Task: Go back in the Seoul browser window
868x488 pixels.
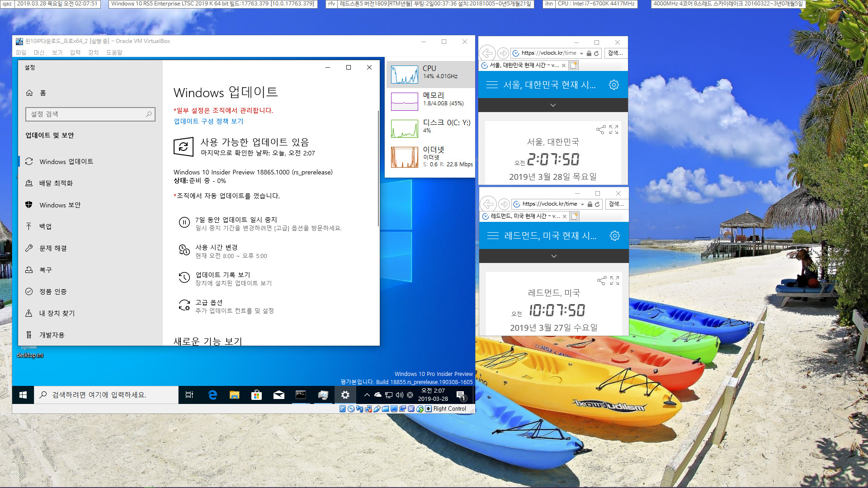Action: click(x=487, y=53)
